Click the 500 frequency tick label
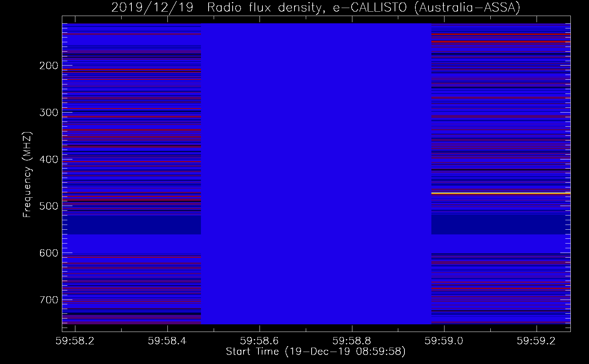The width and height of the screenshot is (589, 364). 49,206
